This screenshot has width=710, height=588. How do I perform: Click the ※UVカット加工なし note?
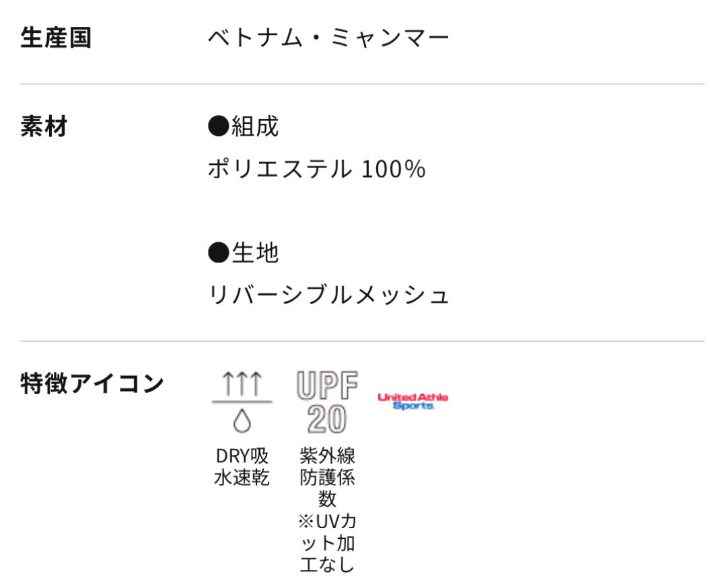click(x=327, y=542)
